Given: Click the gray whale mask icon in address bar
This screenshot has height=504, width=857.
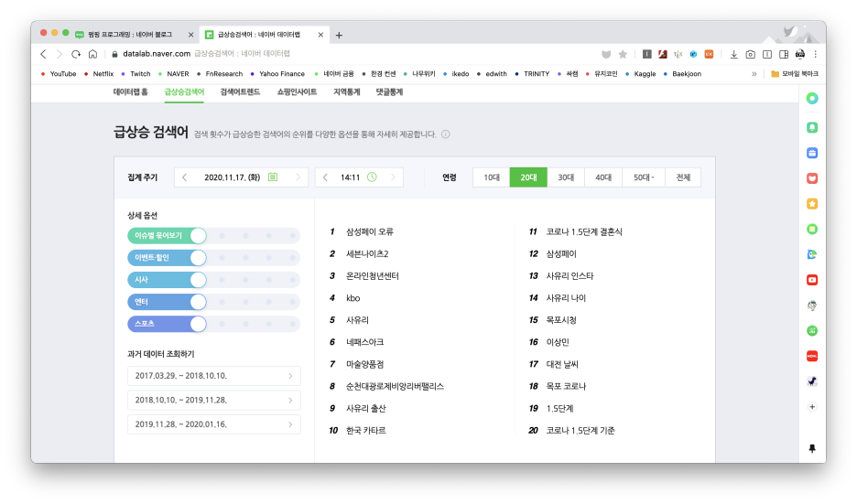Looking at the screenshot, I should (x=606, y=54).
